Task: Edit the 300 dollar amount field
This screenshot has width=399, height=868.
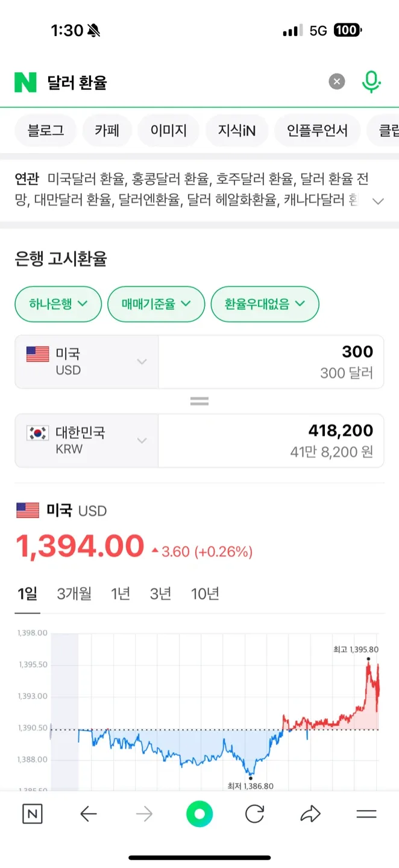Action: 271,362
